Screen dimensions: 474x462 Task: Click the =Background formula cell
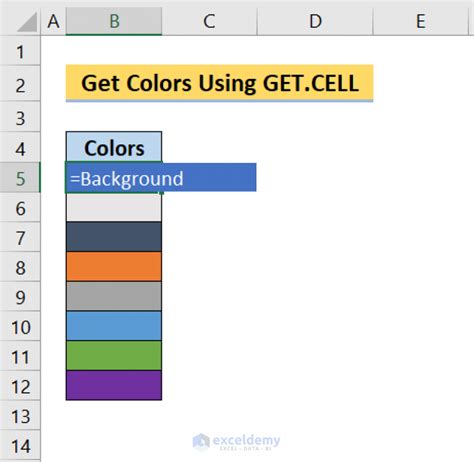point(161,178)
